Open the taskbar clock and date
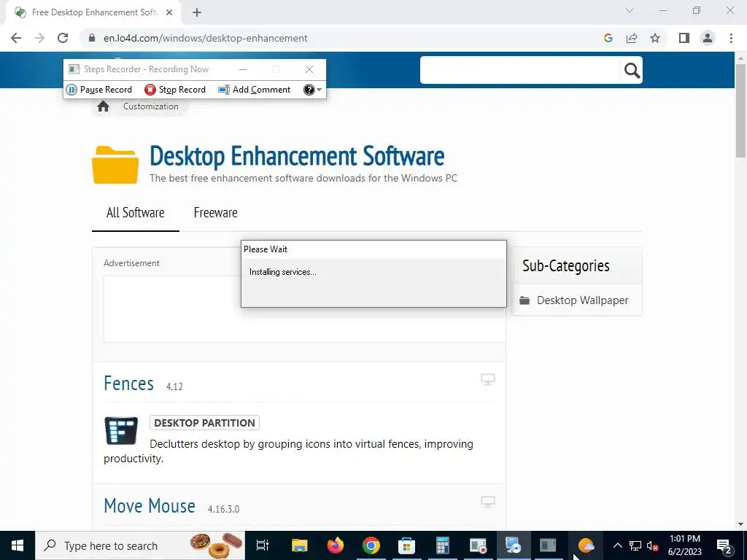 pos(684,545)
